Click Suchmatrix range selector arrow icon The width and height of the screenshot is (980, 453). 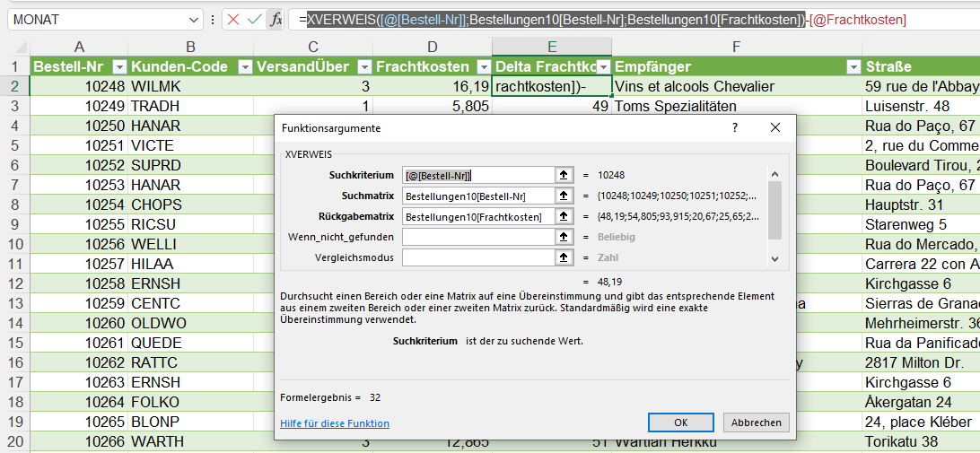tap(564, 196)
